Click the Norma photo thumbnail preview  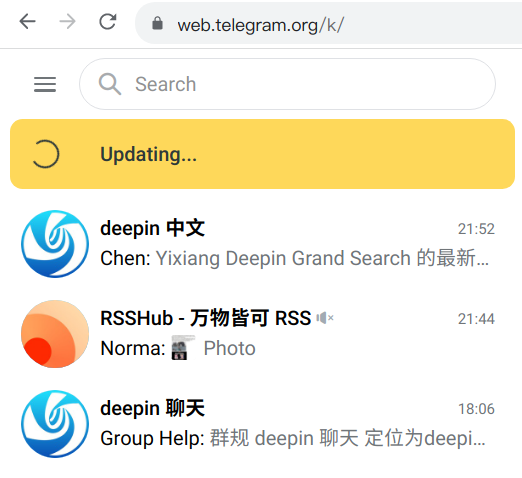pyautogui.click(x=183, y=348)
